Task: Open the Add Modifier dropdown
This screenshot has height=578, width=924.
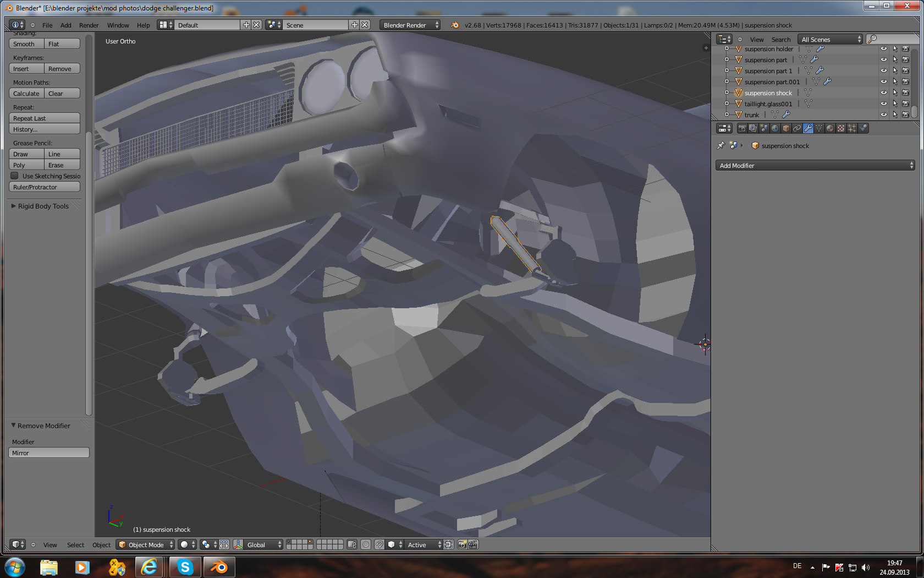Action: coord(815,166)
